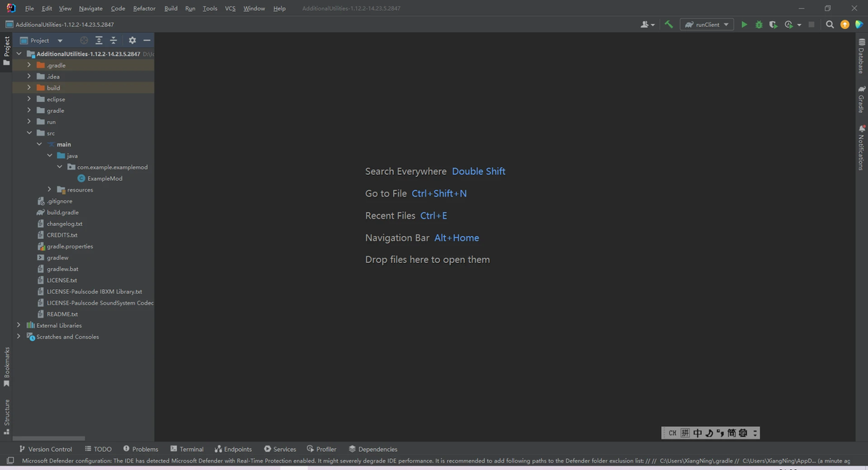Open the runClient configuration dropdown

pyautogui.click(x=707, y=24)
